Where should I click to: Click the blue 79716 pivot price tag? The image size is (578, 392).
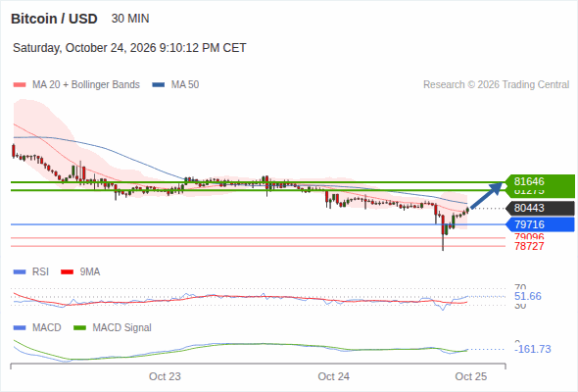(x=540, y=224)
